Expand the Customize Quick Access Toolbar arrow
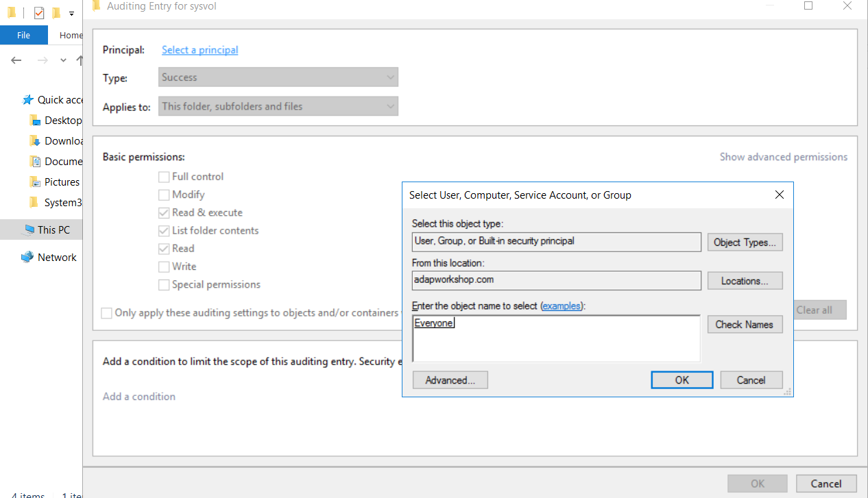This screenshot has height=498, width=868. click(71, 12)
